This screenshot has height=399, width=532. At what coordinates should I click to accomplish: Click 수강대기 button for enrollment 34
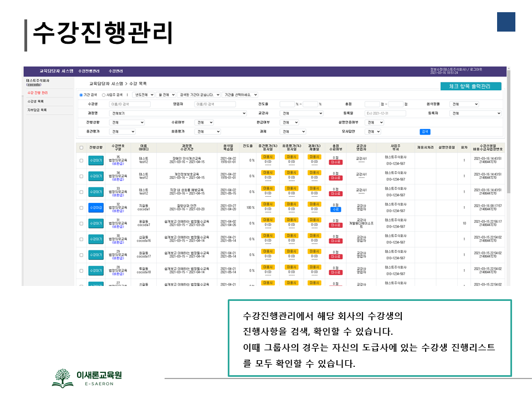[96, 176]
